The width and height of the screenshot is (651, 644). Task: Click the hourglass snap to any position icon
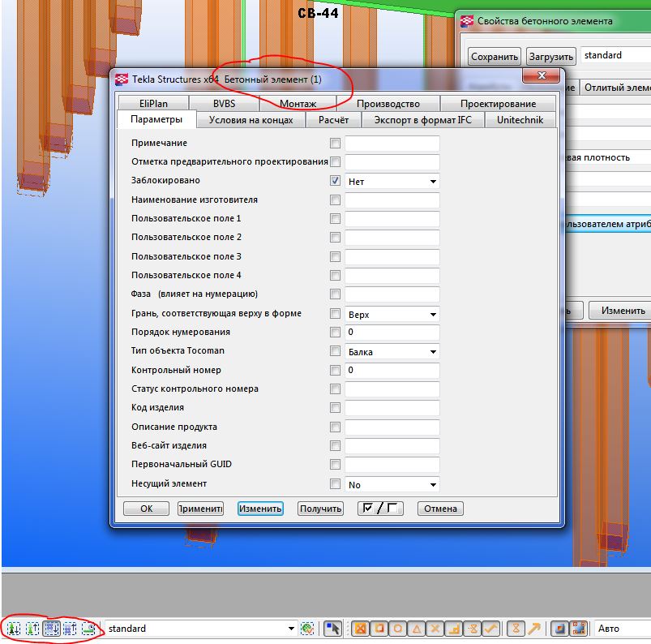tap(515, 629)
